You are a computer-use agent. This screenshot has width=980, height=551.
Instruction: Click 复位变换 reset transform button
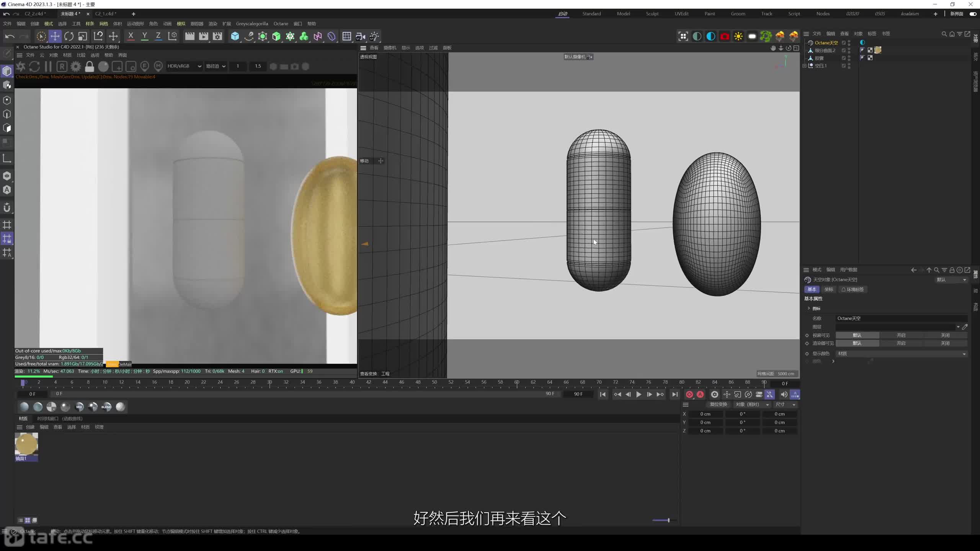(x=718, y=404)
